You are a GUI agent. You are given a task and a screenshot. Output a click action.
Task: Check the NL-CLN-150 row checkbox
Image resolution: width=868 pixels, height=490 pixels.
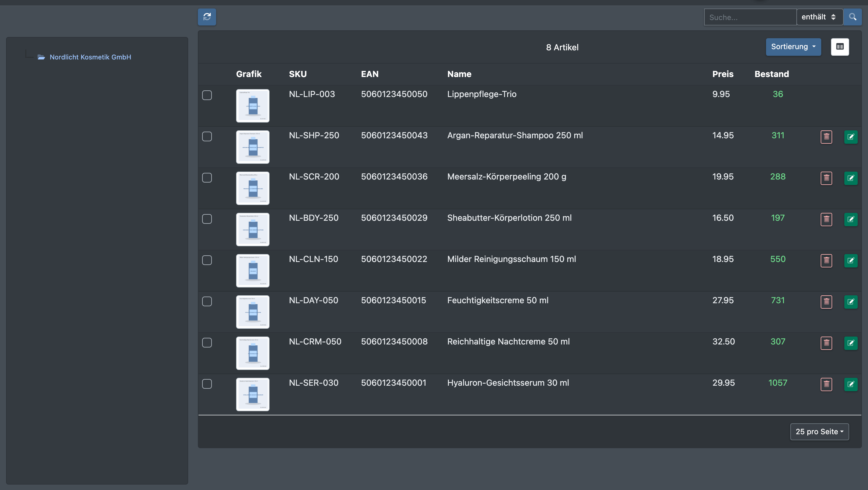[207, 260]
